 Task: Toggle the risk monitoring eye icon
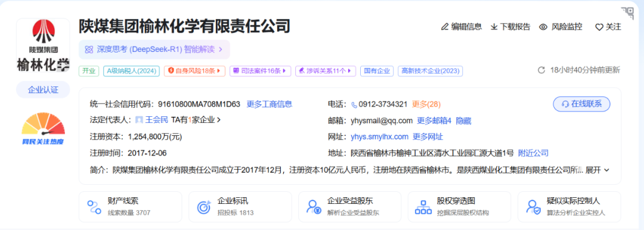click(543, 27)
